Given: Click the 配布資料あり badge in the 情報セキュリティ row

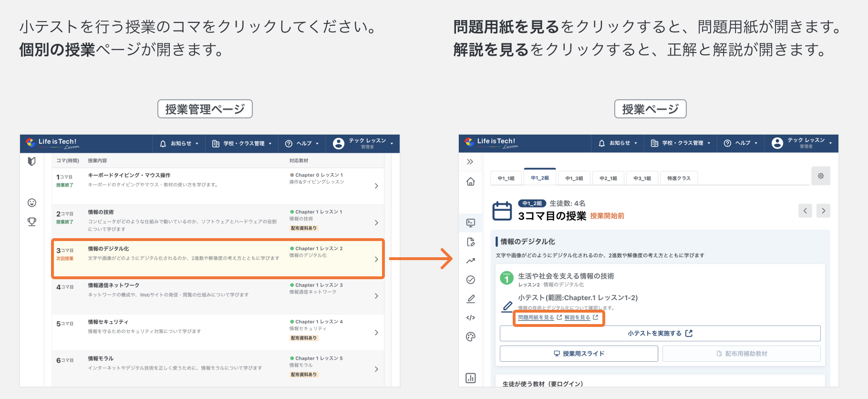Looking at the screenshot, I should (x=304, y=338).
